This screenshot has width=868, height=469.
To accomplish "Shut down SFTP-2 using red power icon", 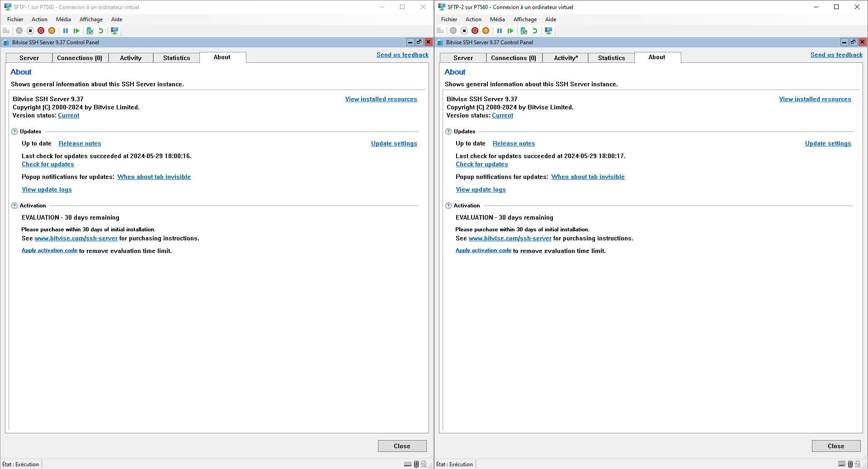I will click(475, 31).
